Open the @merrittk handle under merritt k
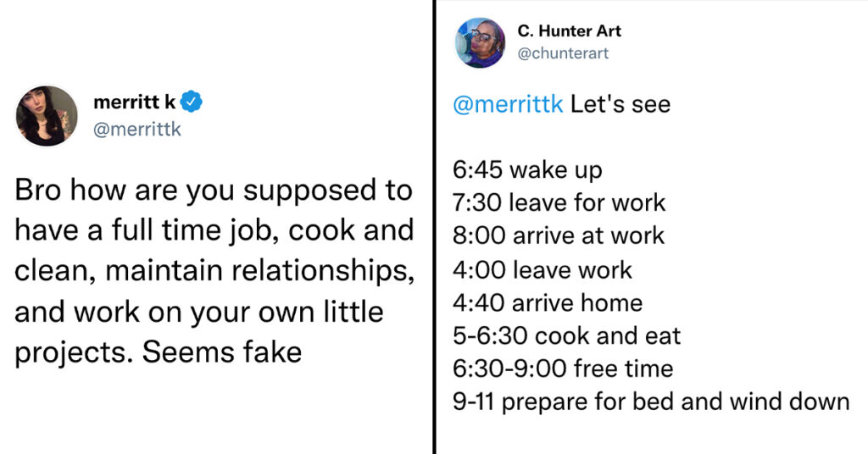This screenshot has width=868, height=454. click(x=137, y=129)
